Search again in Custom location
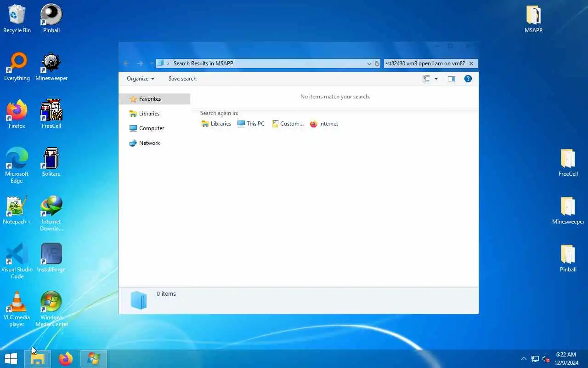 coord(288,124)
